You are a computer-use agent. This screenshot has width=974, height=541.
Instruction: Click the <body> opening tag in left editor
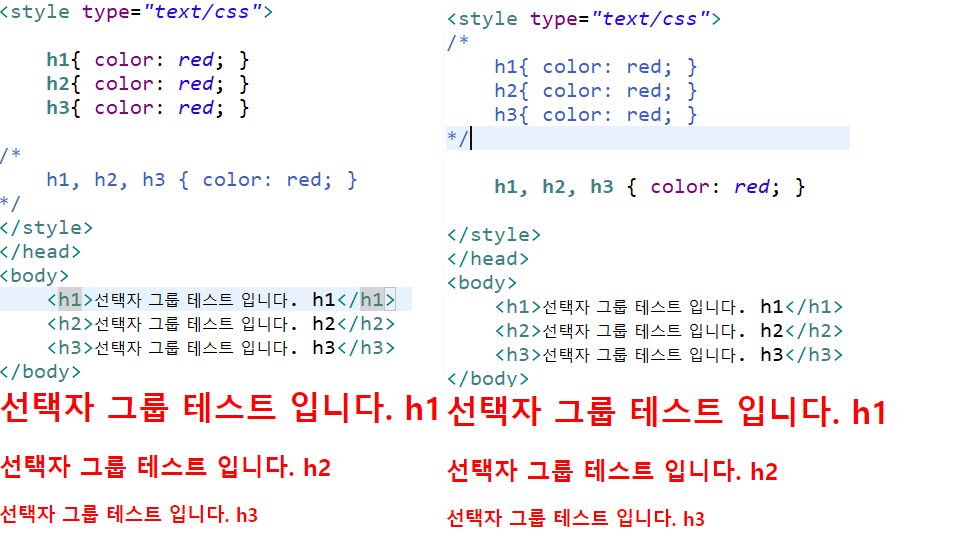tap(35, 276)
